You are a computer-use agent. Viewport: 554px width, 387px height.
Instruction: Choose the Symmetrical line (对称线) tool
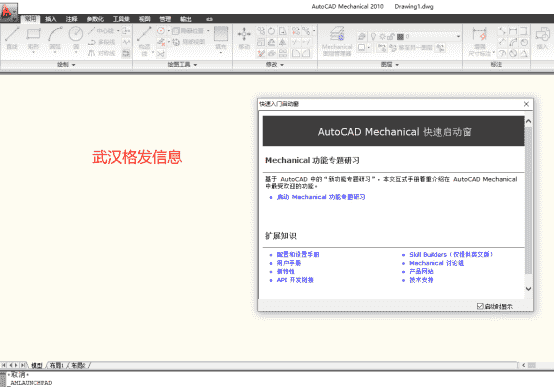[101, 53]
